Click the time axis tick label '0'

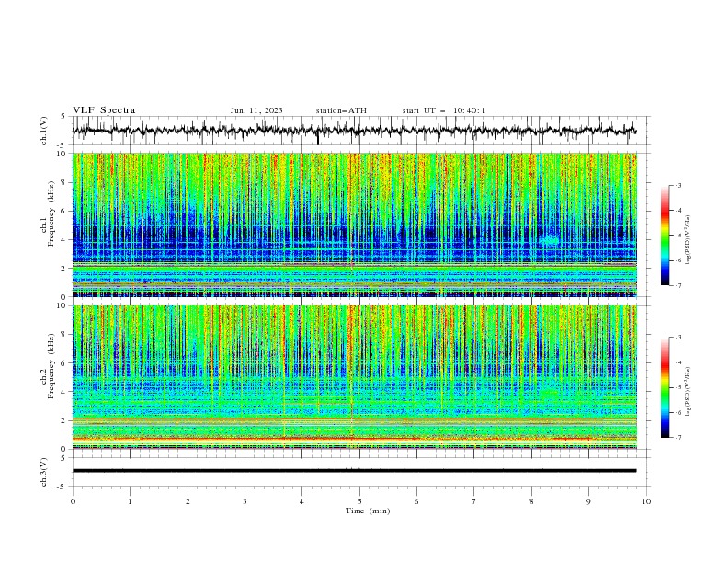[x=73, y=501]
